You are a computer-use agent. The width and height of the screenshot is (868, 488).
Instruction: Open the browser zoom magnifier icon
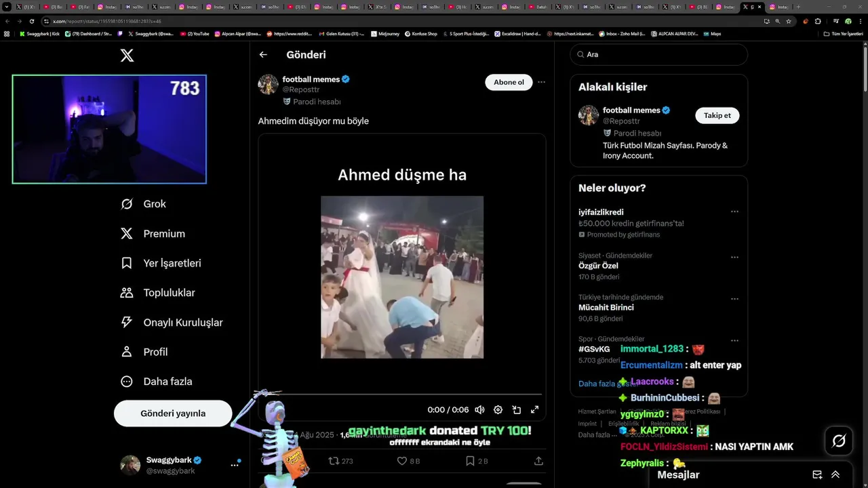coord(777,21)
